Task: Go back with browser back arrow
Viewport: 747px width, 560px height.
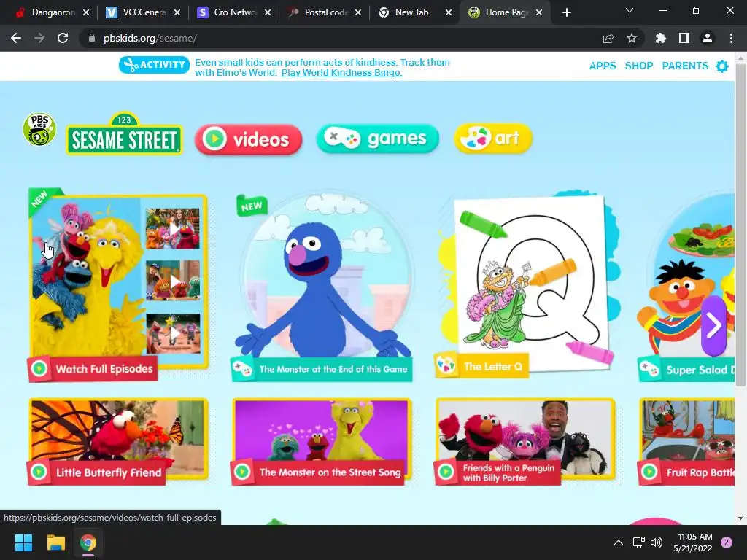Action: pyautogui.click(x=16, y=38)
